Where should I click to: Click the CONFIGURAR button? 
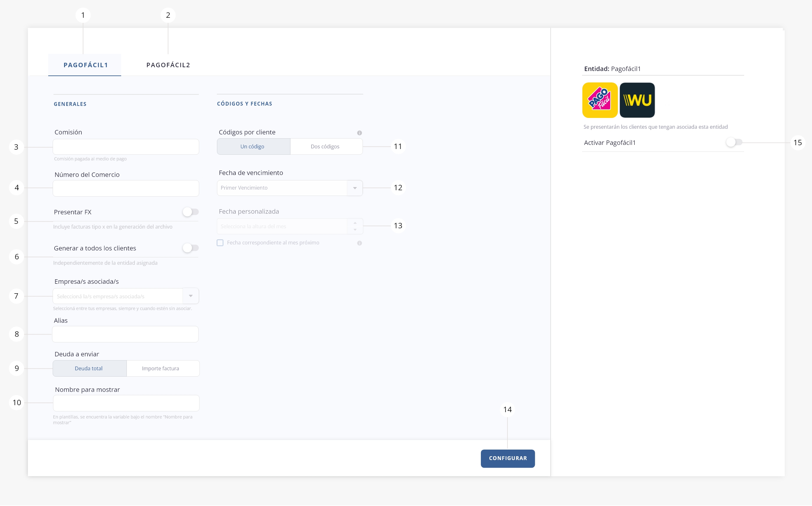(508, 458)
